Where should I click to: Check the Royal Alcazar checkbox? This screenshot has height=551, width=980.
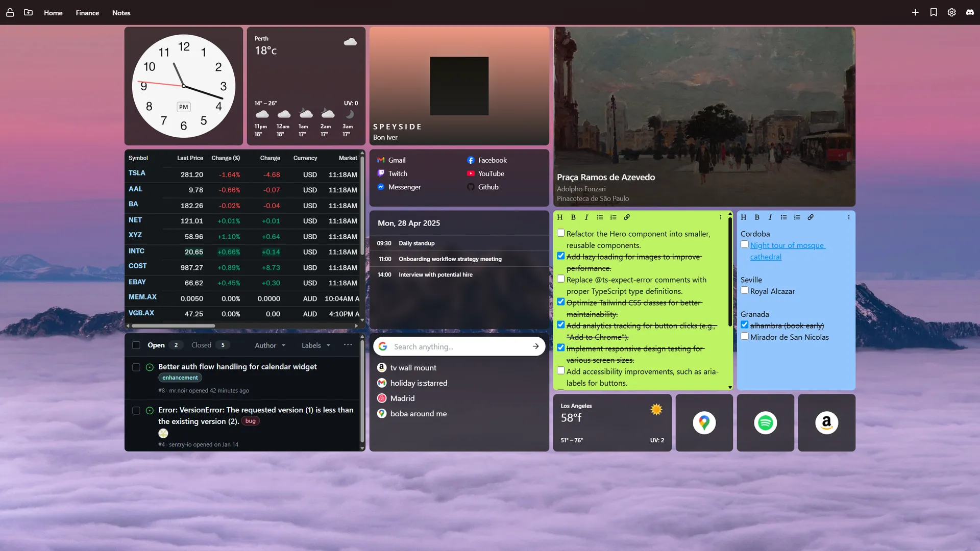(x=745, y=290)
